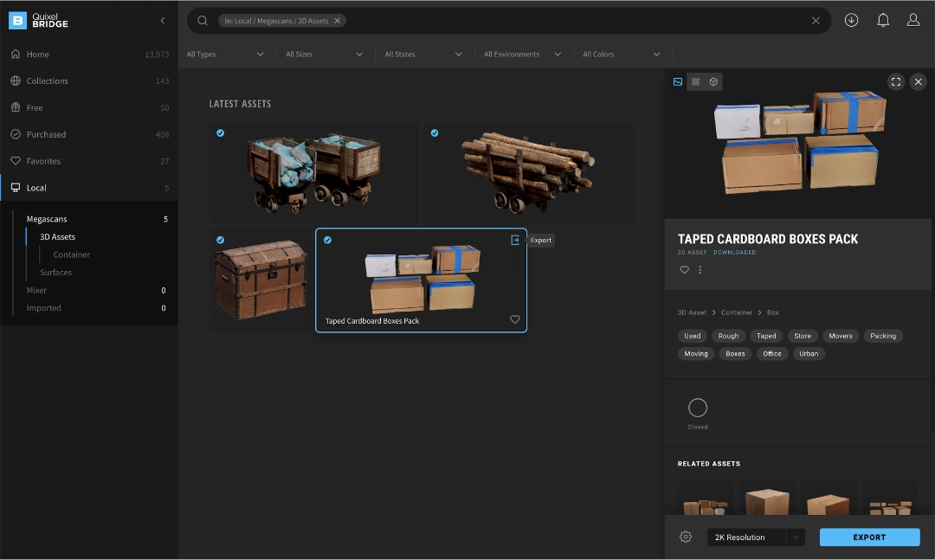Image resolution: width=935 pixels, height=560 pixels.
Task: Open the 2K Resolution dropdown
Action: (x=755, y=537)
